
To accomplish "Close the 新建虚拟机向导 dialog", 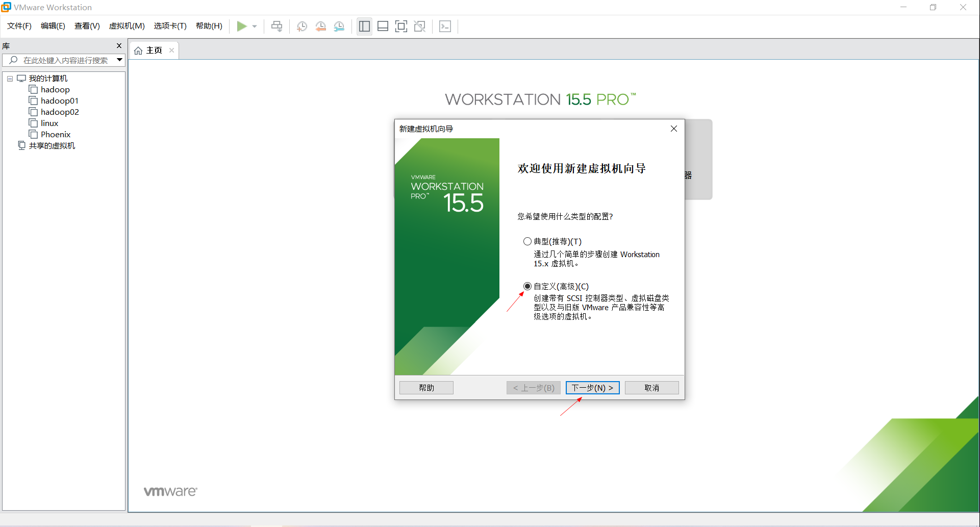I will 674,129.
